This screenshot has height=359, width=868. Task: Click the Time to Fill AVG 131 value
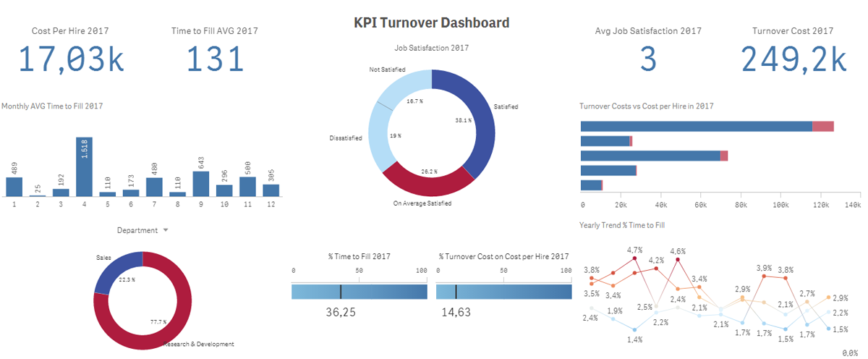tap(215, 59)
